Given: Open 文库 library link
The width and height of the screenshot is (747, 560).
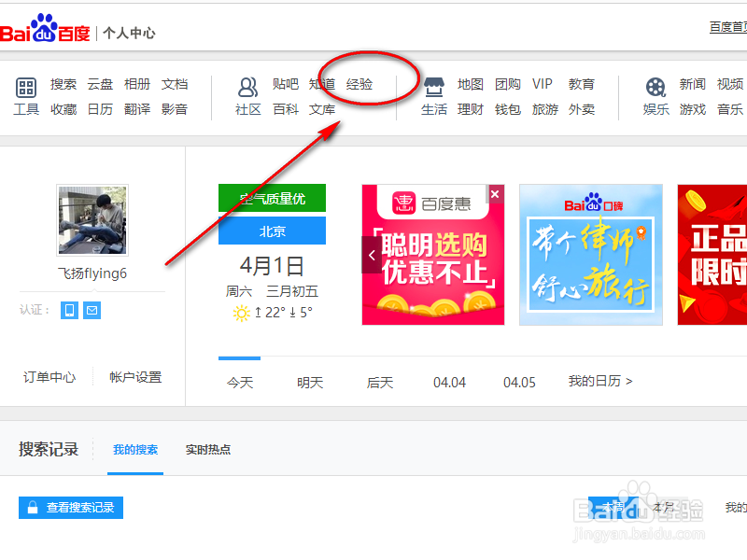Looking at the screenshot, I should 322,109.
